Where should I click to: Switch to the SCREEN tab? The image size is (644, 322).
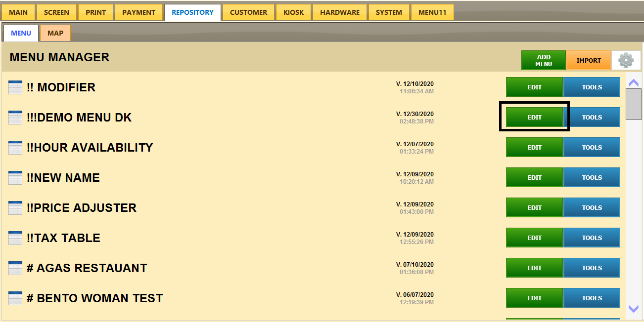coord(56,12)
